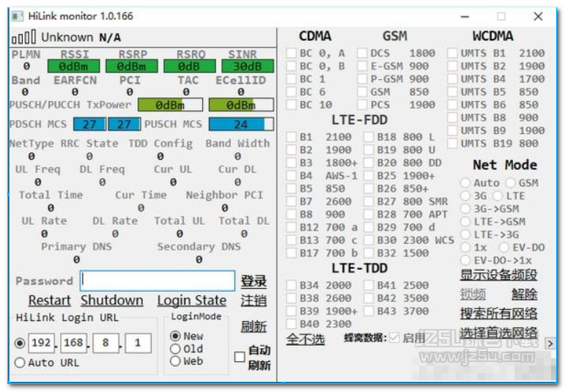Viewport: 565px width, 392px height.
Task: Select Auto net mode radio button
Action: pos(465,182)
